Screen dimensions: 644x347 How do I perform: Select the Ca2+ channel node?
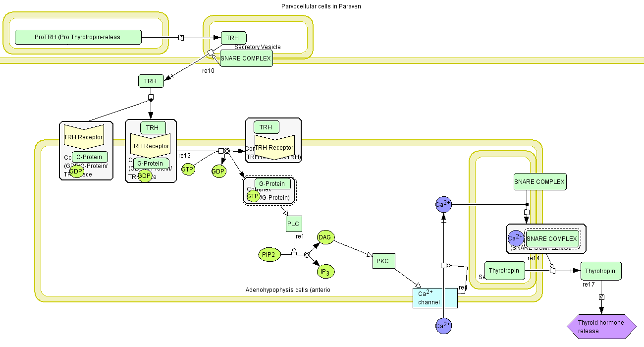point(435,298)
